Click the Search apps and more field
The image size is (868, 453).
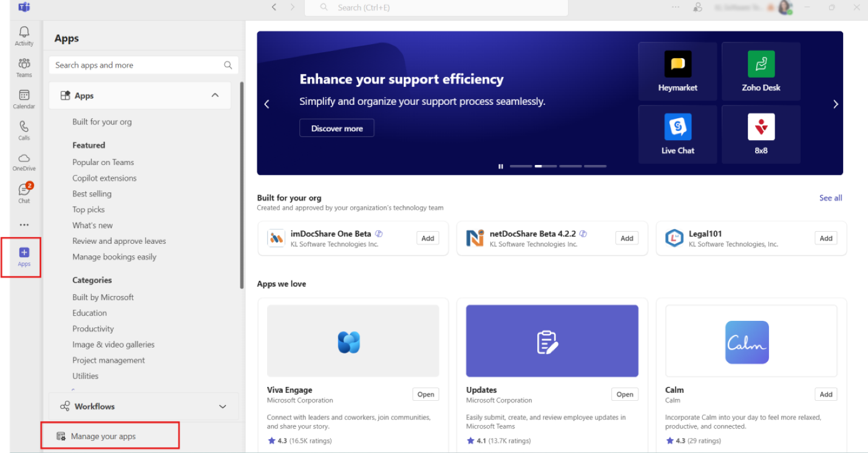coord(144,65)
